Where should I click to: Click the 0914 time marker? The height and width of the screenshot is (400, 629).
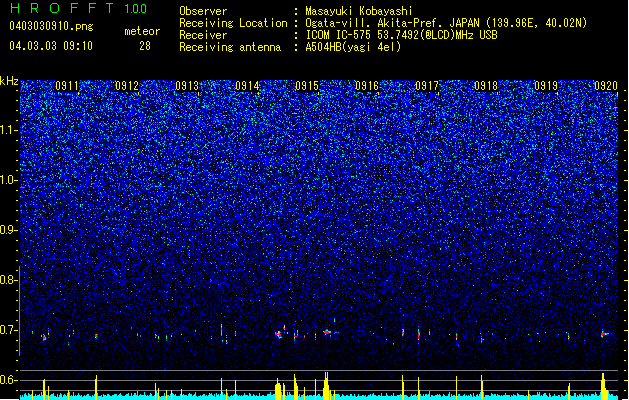[247, 86]
